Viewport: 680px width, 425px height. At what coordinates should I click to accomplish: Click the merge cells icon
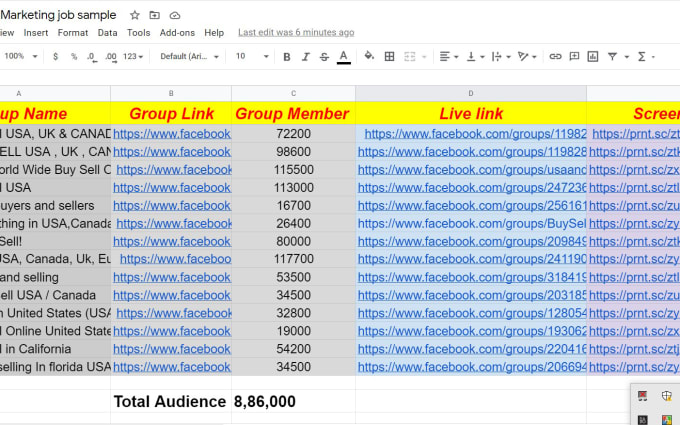(x=409, y=56)
